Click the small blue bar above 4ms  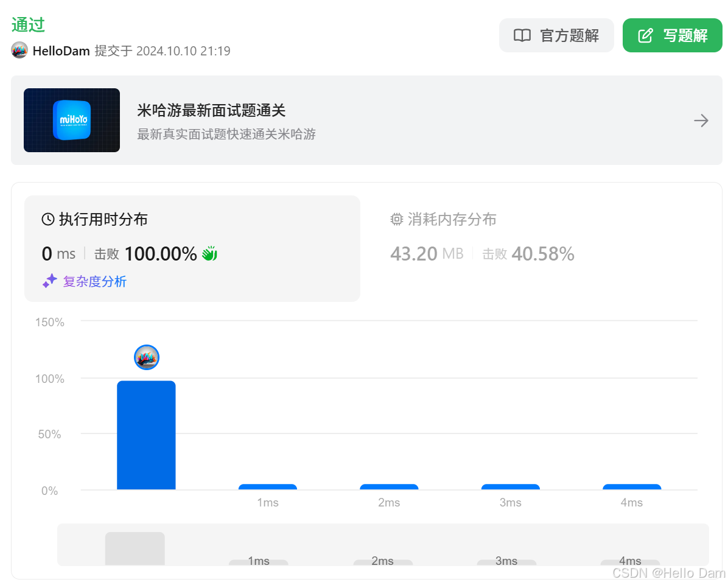pyautogui.click(x=632, y=486)
